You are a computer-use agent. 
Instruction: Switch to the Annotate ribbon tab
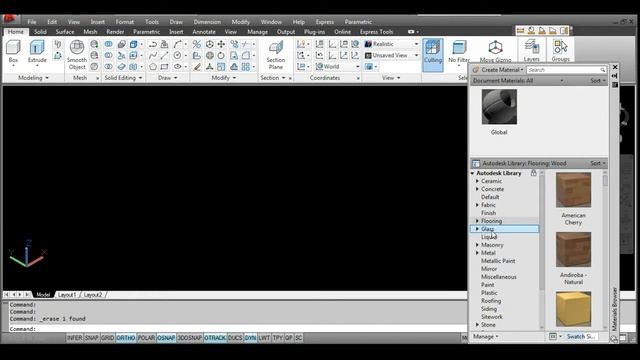pos(204,32)
